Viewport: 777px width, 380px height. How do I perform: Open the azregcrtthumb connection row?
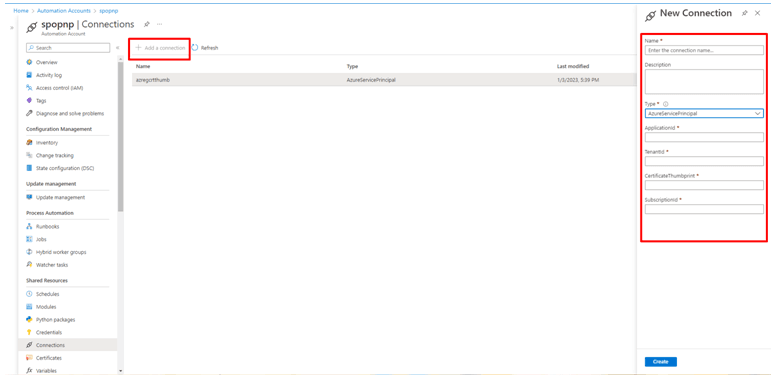pyautogui.click(x=384, y=80)
